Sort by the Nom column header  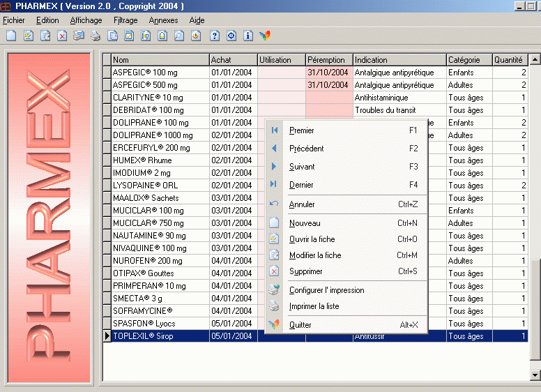[x=160, y=60]
